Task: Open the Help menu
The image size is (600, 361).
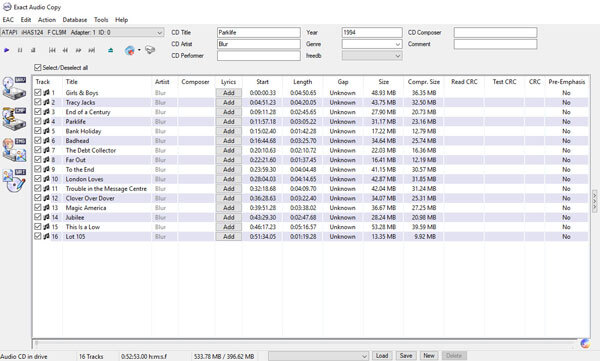Action: tap(121, 20)
